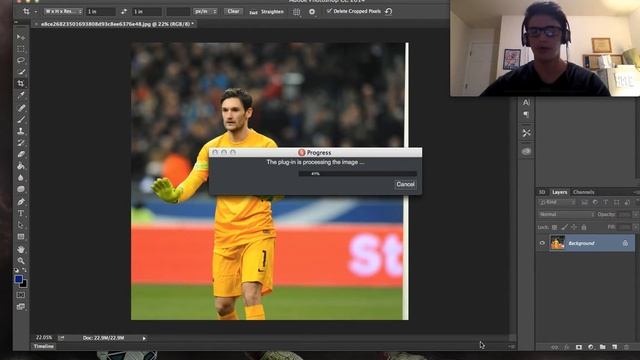
Task: Change the screen mode
Action: 21,307
